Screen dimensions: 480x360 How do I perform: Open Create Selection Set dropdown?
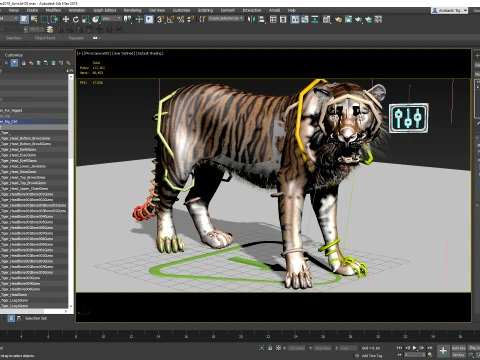226,19
